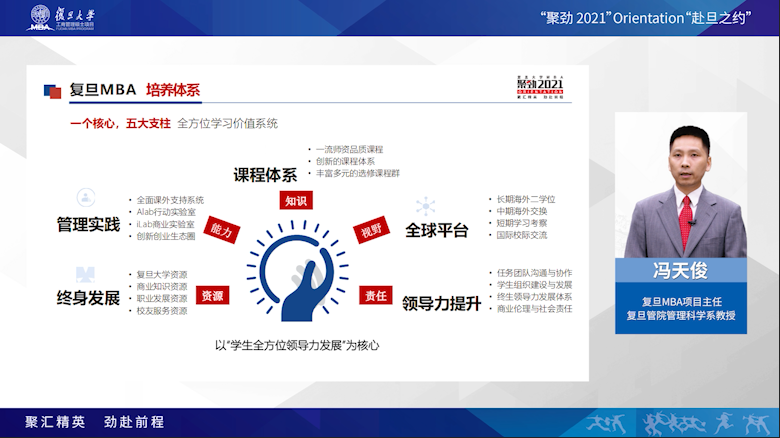Click the 培养体系 red title text
This screenshot has width=780, height=438.
point(173,90)
